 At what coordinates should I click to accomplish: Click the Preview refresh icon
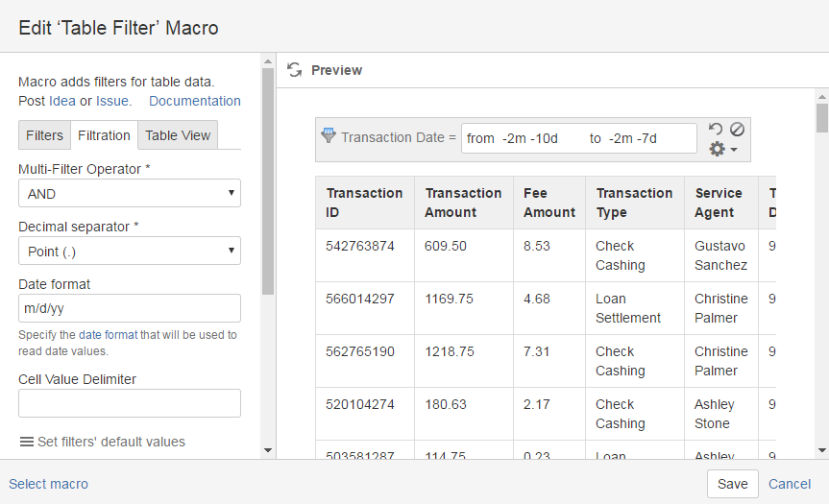pos(295,70)
